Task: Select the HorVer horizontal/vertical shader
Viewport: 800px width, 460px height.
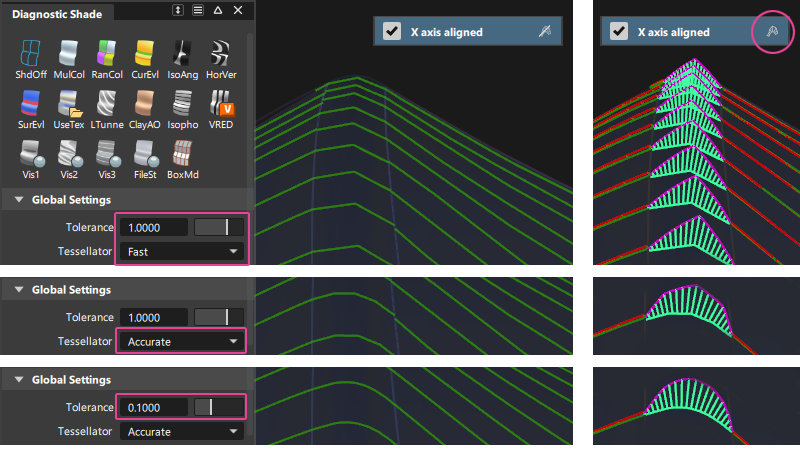Action: coord(221,59)
